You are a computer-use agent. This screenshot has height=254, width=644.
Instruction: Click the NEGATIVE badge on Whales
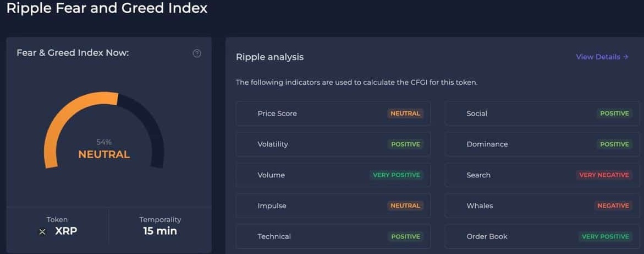[x=613, y=206]
